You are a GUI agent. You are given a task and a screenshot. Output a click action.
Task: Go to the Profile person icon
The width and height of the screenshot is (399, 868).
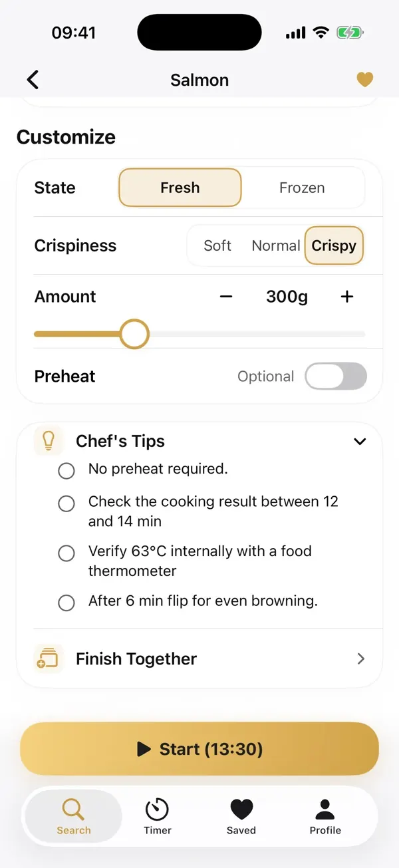coord(325,809)
